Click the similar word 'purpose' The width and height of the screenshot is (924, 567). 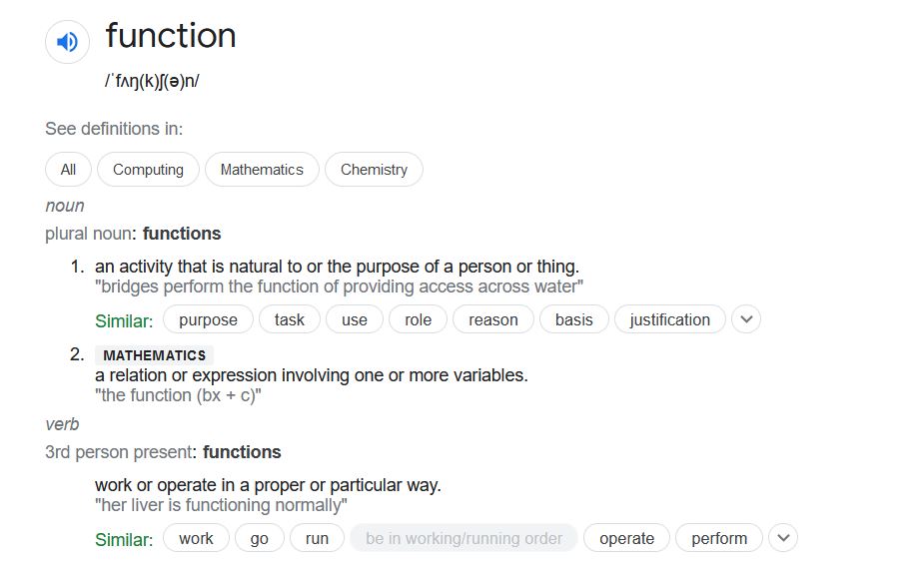click(208, 319)
